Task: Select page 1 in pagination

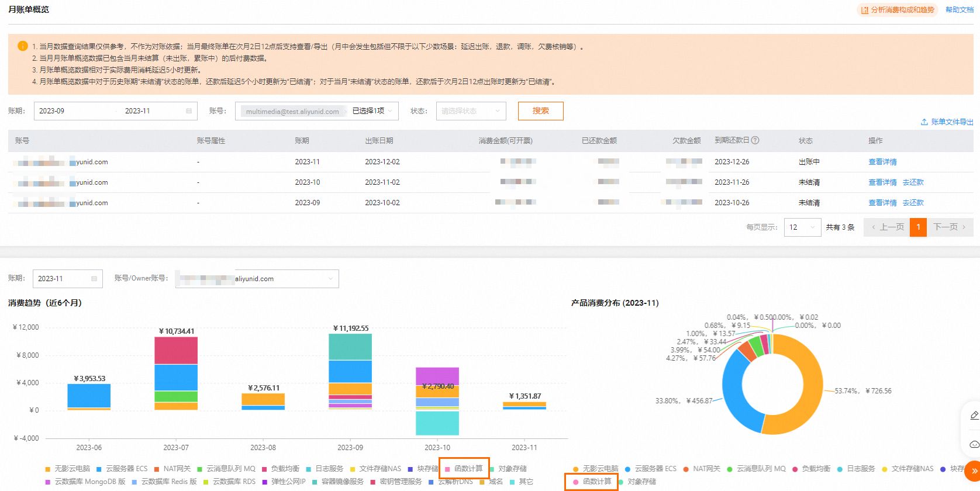Action: click(x=918, y=227)
